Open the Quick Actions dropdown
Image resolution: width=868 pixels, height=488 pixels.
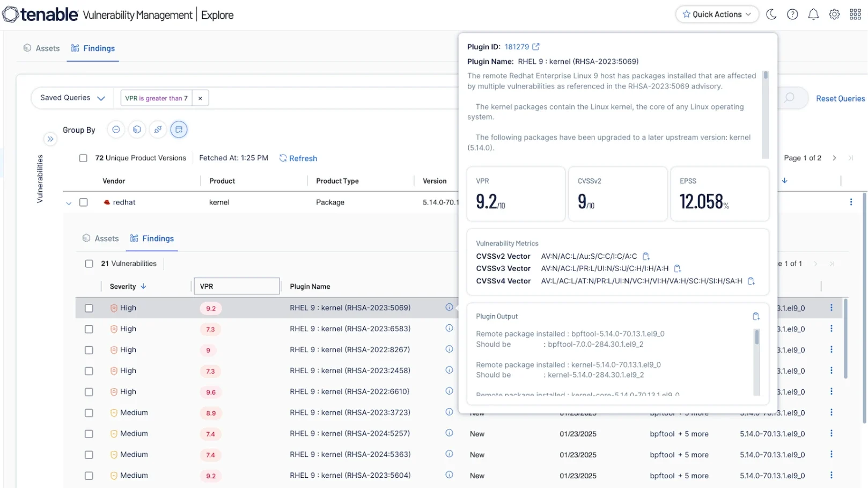(717, 14)
